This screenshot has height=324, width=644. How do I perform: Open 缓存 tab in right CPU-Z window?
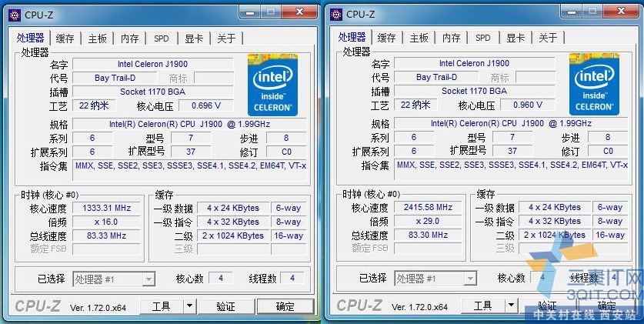(386, 38)
